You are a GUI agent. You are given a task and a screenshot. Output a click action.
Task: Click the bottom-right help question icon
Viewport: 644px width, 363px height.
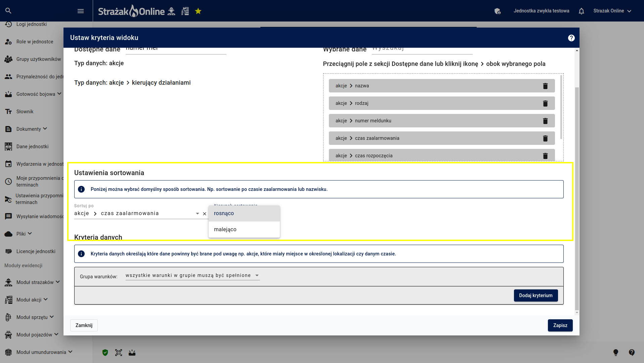coord(632,352)
